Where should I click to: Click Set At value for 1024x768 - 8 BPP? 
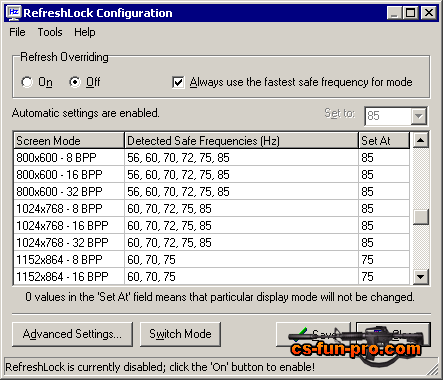click(x=384, y=209)
